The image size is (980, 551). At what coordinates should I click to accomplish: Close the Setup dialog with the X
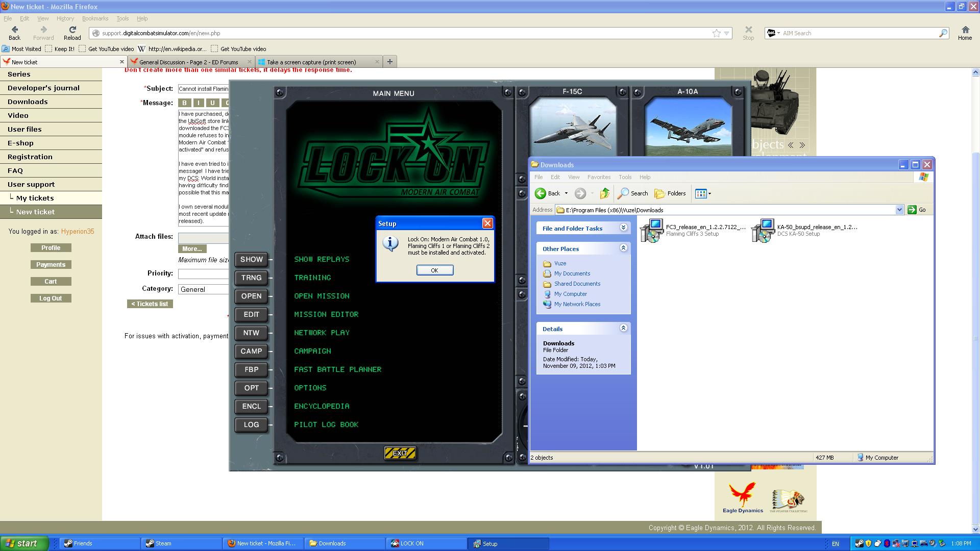(x=487, y=223)
